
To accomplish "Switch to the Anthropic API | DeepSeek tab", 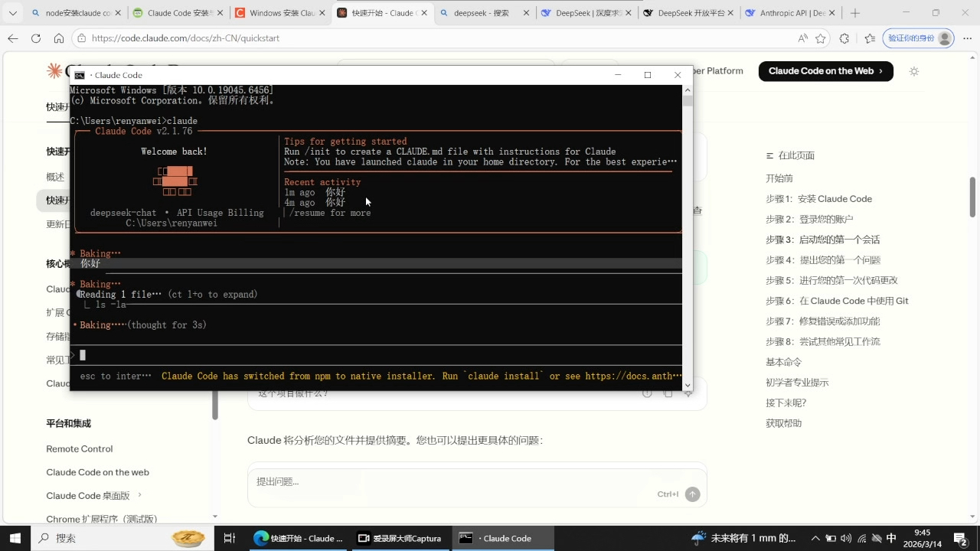I will pyautogui.click(x=789, y=13).
